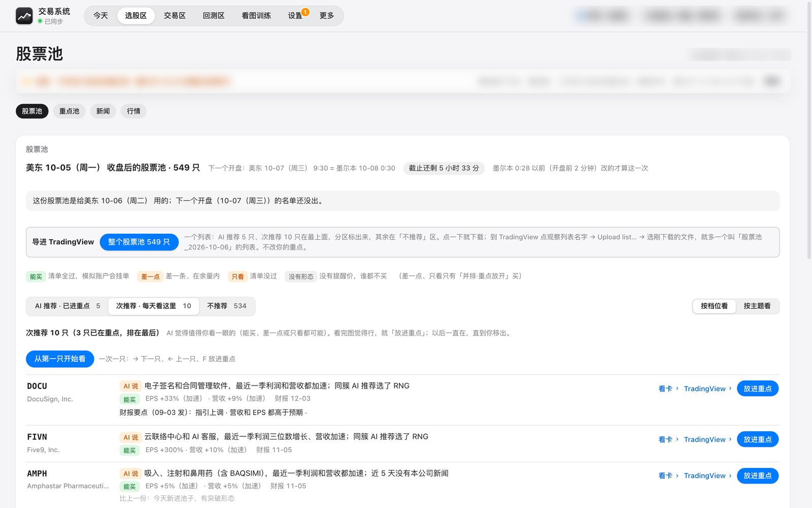Open 看卡 for FIVN
The width and height of the screenshot is (812, 508).
(x=668, y=439)
